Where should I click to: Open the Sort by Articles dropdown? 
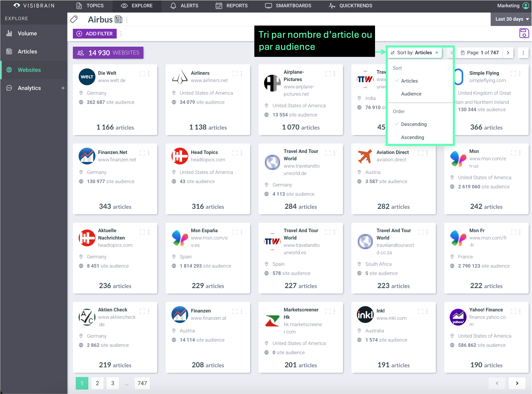[x=415, y=53]
